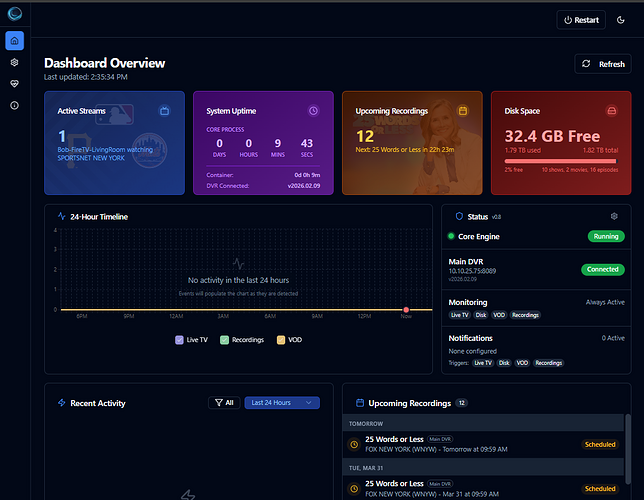Click the calendar icon on Upcoming Recordings card

[x=462, y=111]
